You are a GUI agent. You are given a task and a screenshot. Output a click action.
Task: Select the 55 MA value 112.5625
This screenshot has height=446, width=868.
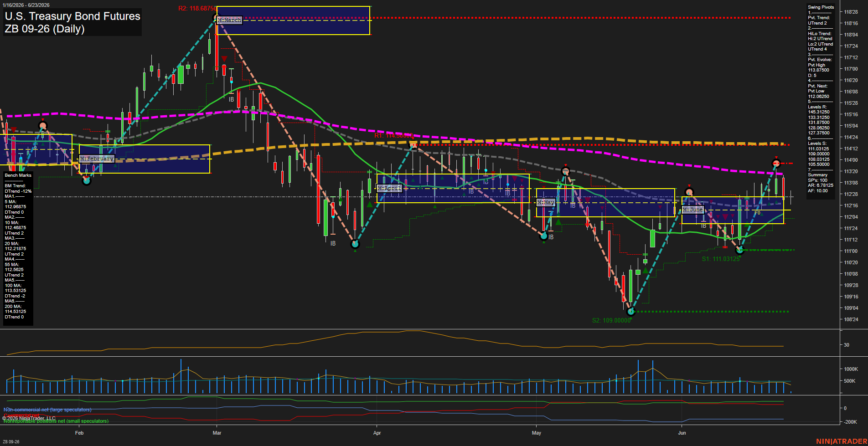point(14,270)
